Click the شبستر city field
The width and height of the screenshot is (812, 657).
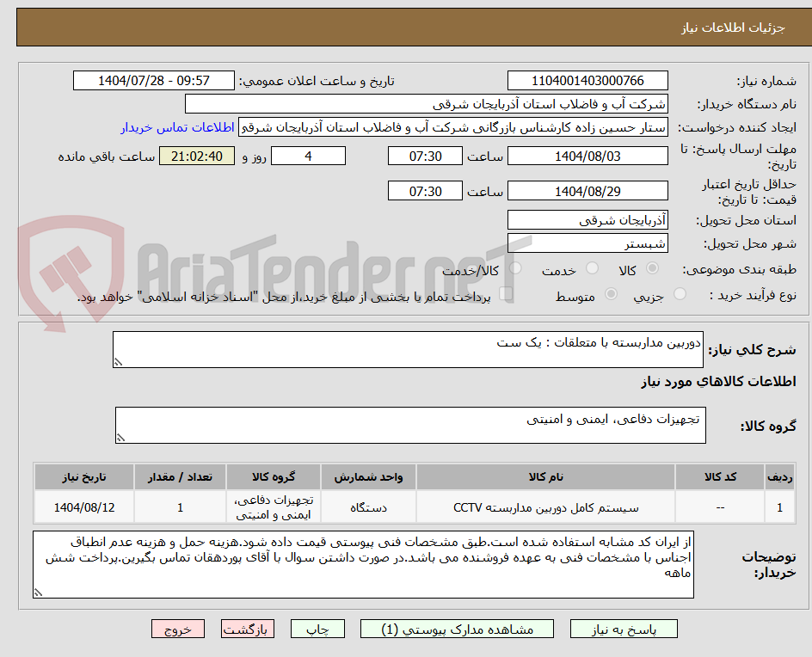click(587, 243)
